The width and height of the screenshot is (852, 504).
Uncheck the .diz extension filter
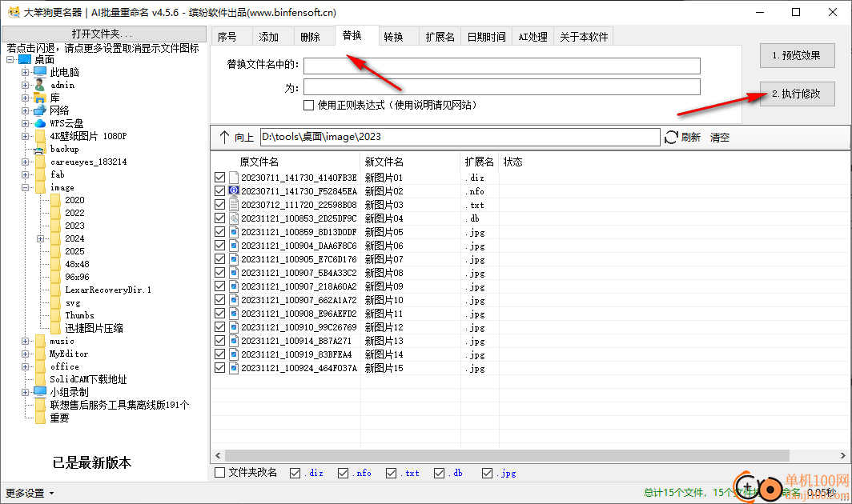tap(295, 473)
